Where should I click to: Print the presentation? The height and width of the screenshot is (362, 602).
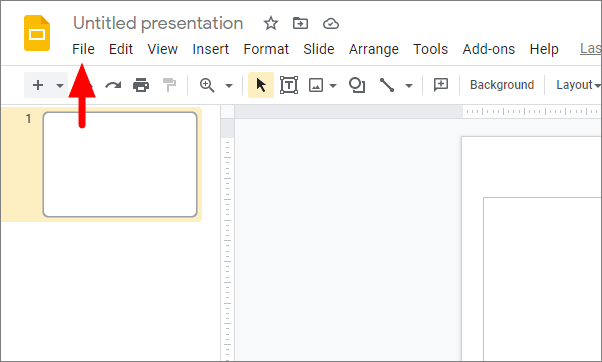pyautogui.click(x=141, y=85)
